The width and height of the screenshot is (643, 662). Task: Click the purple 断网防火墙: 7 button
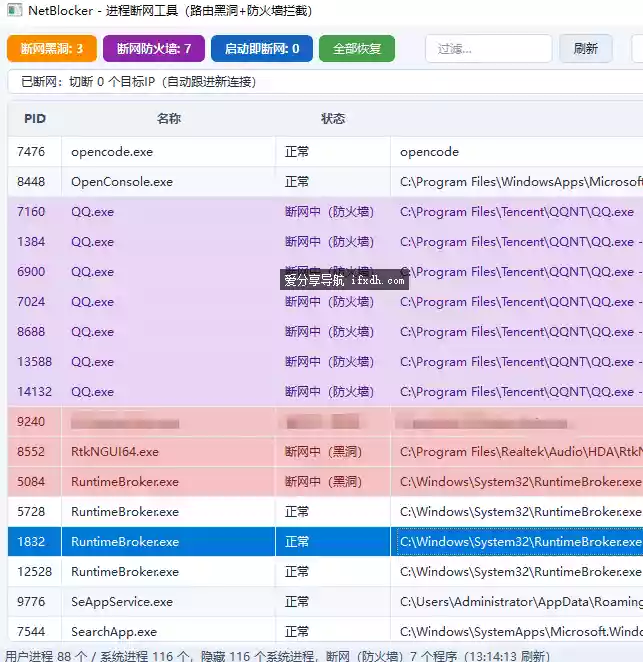(x=154, y=49)
